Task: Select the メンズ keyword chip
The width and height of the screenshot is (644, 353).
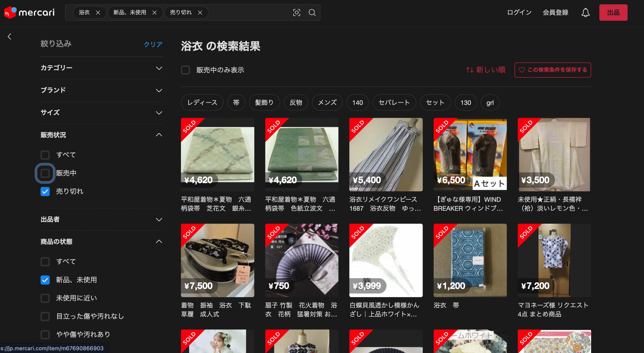Action: click(x=327, y=102)
